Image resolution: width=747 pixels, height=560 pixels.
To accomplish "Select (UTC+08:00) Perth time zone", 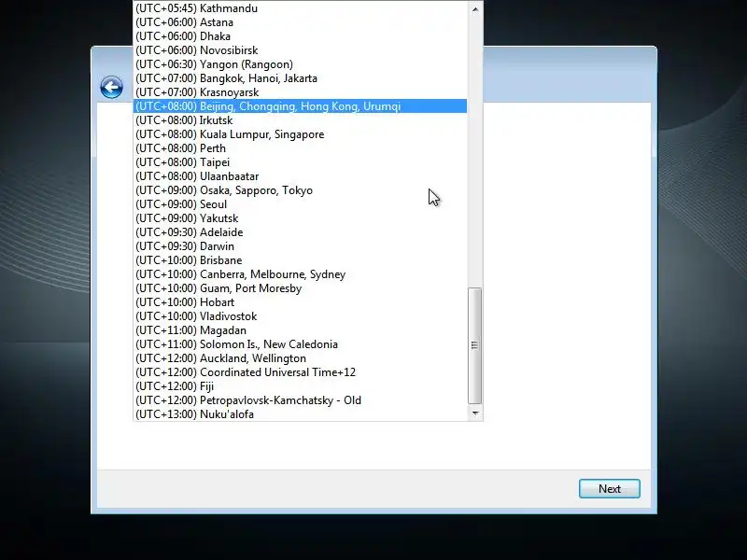I will pos(300,148).
